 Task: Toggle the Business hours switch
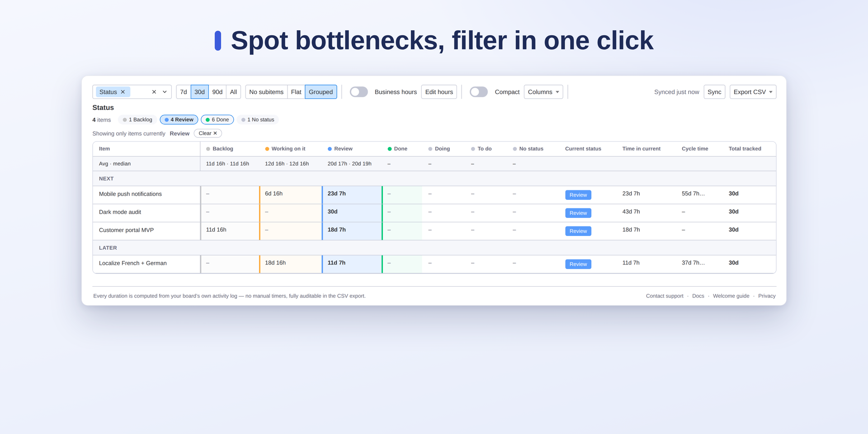point(359,92)
